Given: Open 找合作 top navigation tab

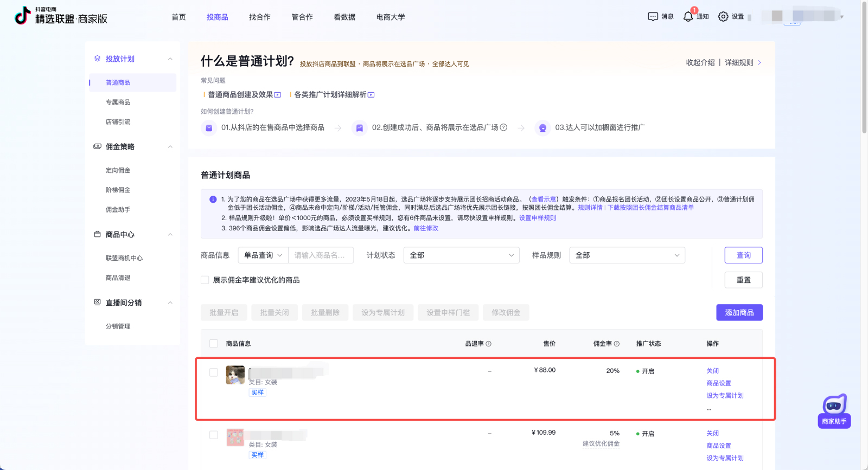Looking at the screenshot, I should 260,17.
